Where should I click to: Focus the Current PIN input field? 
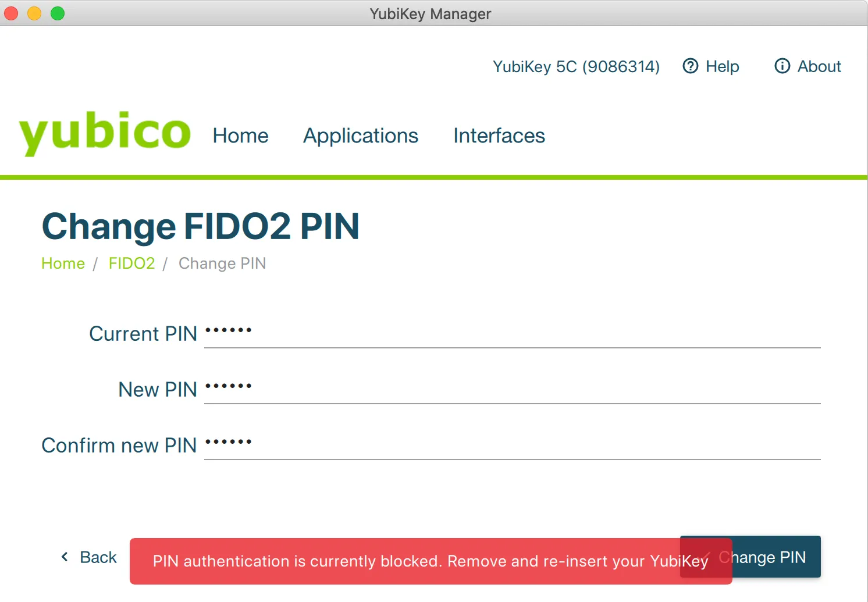(512, 333)
